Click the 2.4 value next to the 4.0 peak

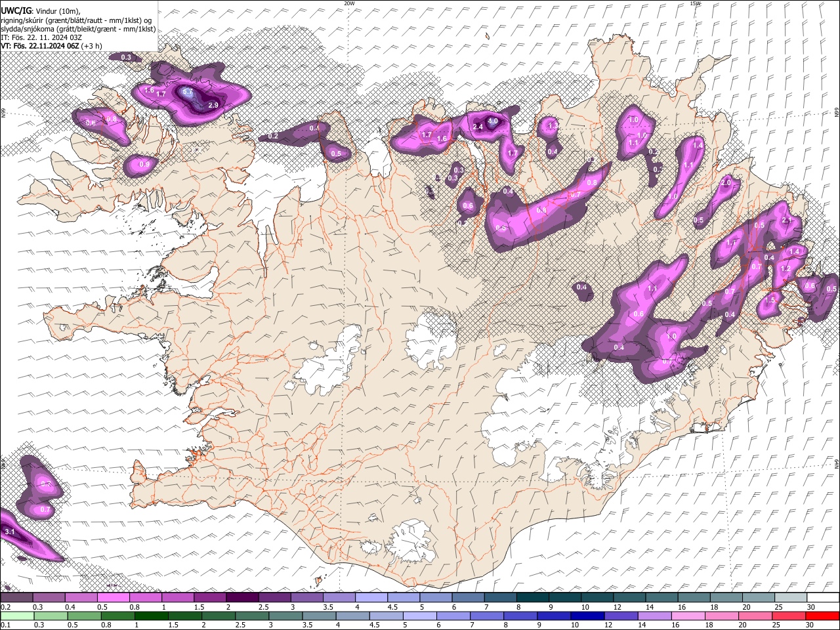point(478,127)
